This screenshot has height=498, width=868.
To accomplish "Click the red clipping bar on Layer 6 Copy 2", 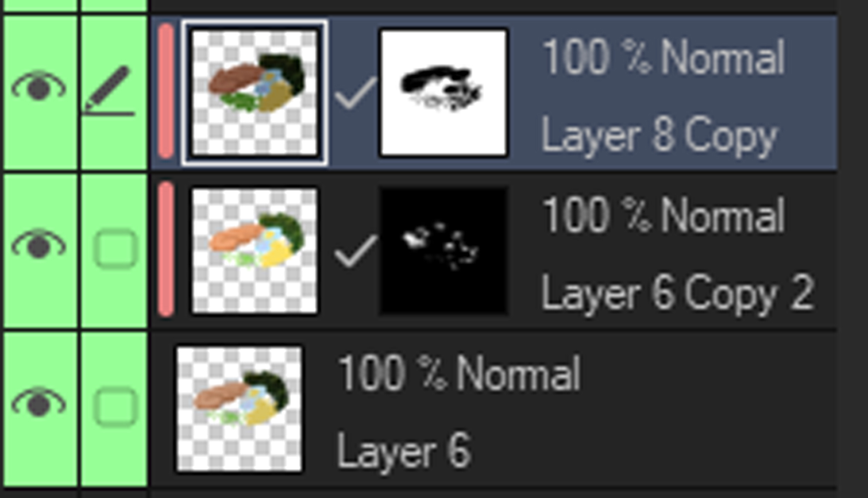I will pyautogui.click(x=166, y=249).
